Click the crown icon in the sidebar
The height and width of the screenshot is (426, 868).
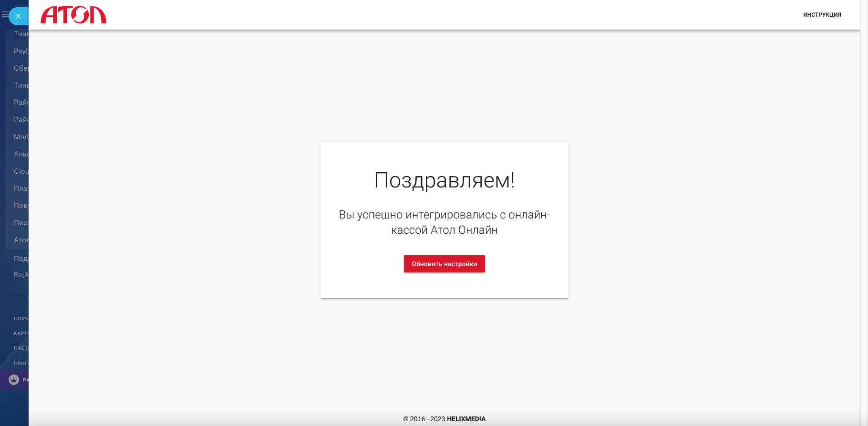tap(14, 380)
